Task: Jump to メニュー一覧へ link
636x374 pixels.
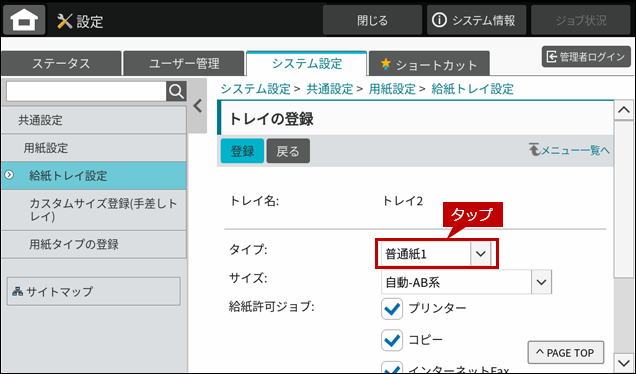Action: click(x=569, y=150)
